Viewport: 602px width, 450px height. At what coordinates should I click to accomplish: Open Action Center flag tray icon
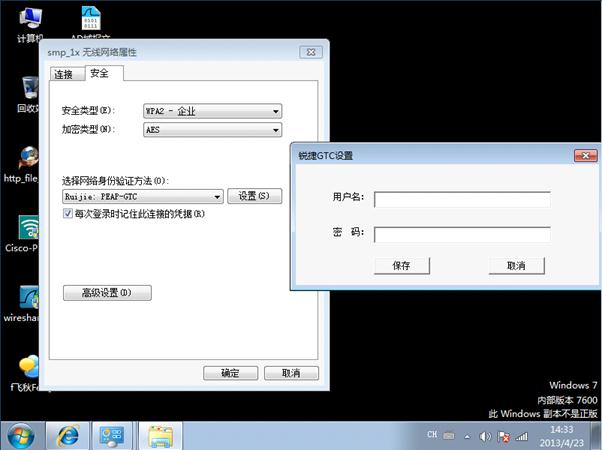pos(503,437)
